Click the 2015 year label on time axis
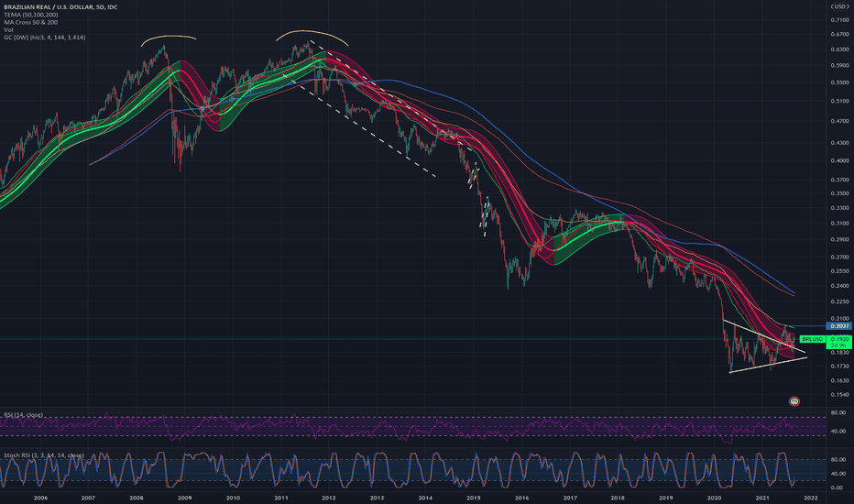854x504 pixels. [x=474, y=498]
